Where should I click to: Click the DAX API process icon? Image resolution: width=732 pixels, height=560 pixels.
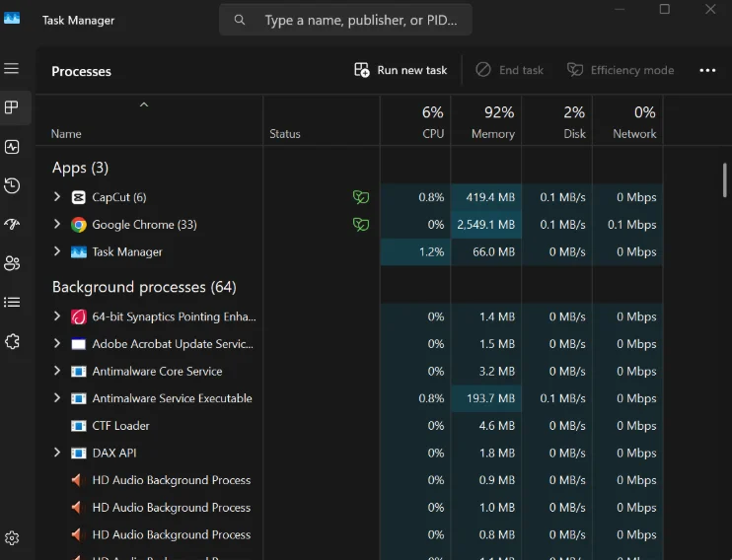79,454
